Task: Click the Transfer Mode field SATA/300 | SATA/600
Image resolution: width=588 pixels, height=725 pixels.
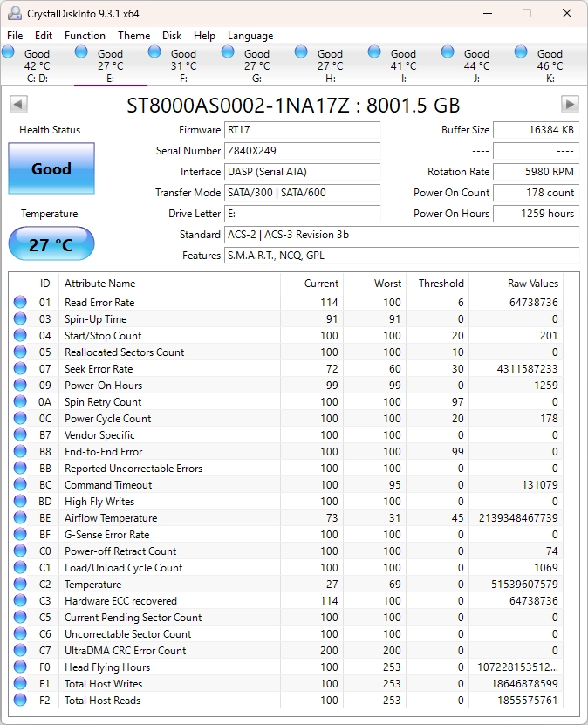Action: (303, 192)
